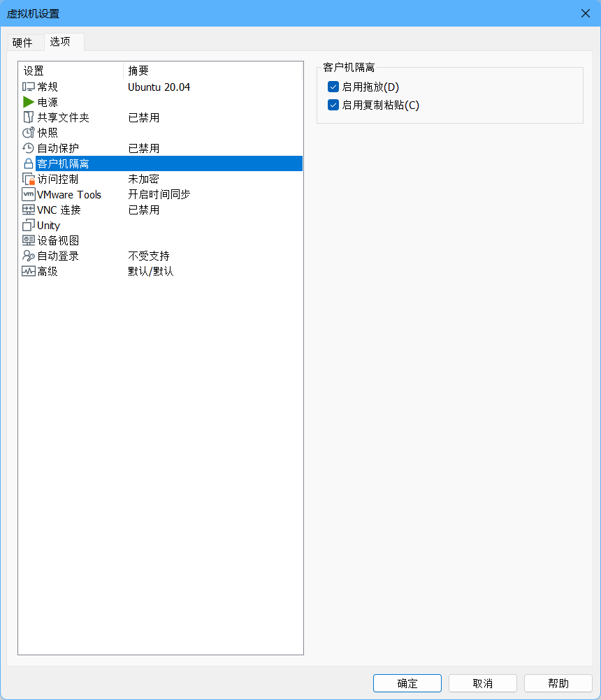This screenshot has height=700, width=601.
Task: Click the VMware Tools vm icon
Action: pyautogui.click(x=29, y=195)
